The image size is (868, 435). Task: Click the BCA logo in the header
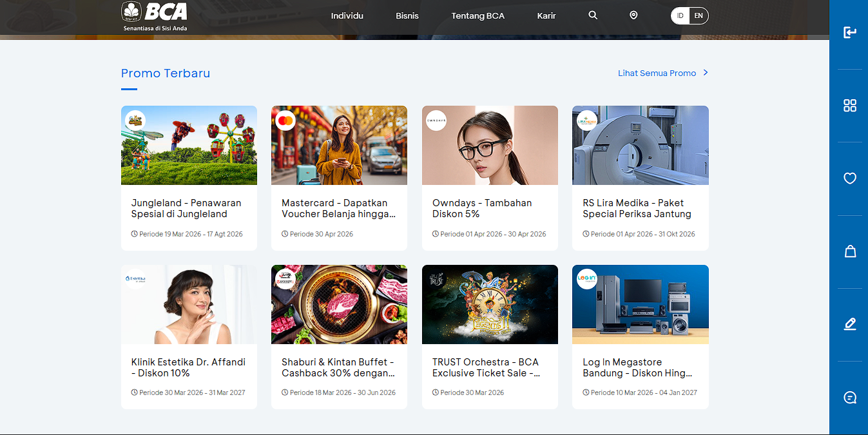pyautogui.click(x=154, y=15)
